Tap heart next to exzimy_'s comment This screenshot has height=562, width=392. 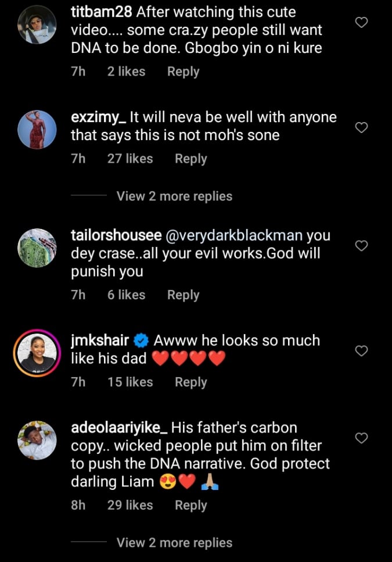[361, 127]
